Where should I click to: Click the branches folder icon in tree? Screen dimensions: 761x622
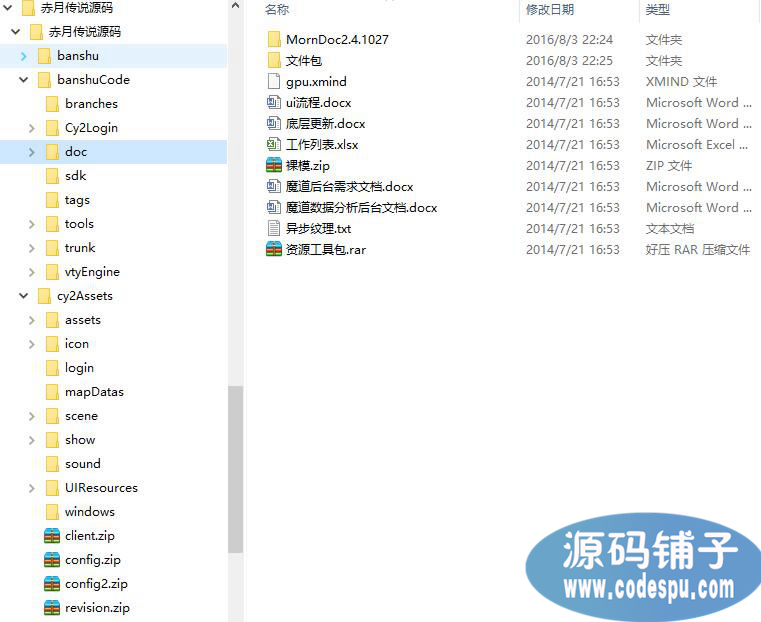click(52, 104)
